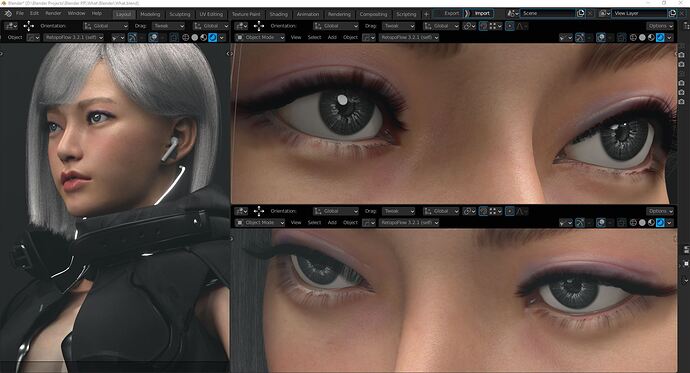Toggle snapping magnet in the top right viewport
The image size is (690, 373).
point(483,26)
